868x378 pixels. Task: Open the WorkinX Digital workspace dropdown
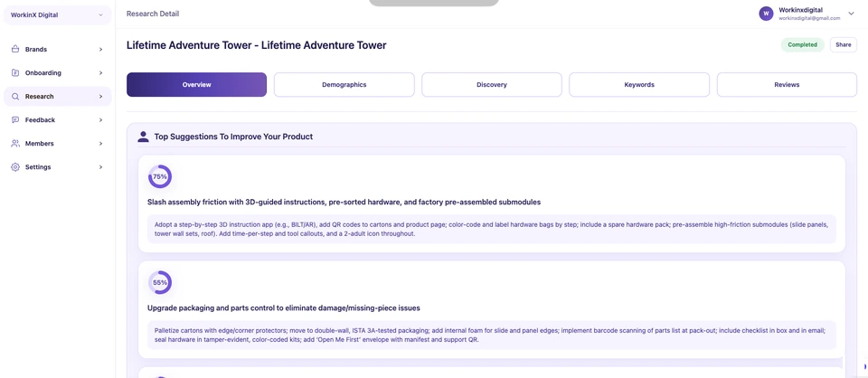click(x=58, y=15)
